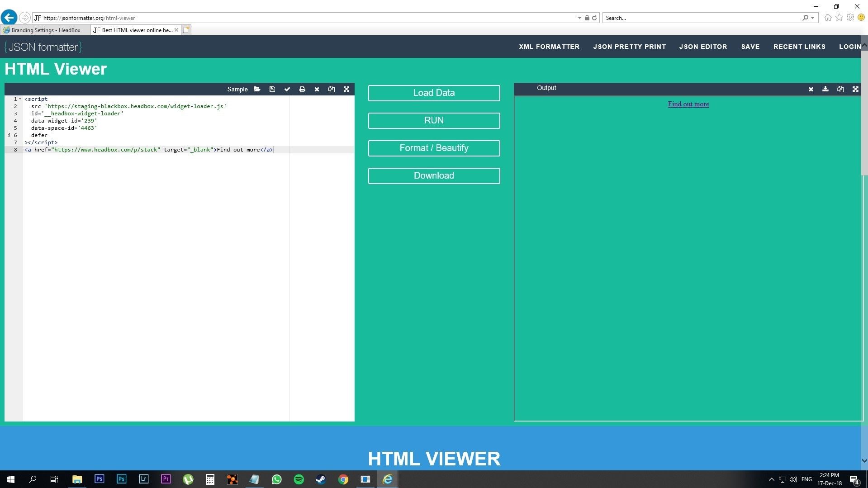Open the address bar URL dropdown arrow

579,18
